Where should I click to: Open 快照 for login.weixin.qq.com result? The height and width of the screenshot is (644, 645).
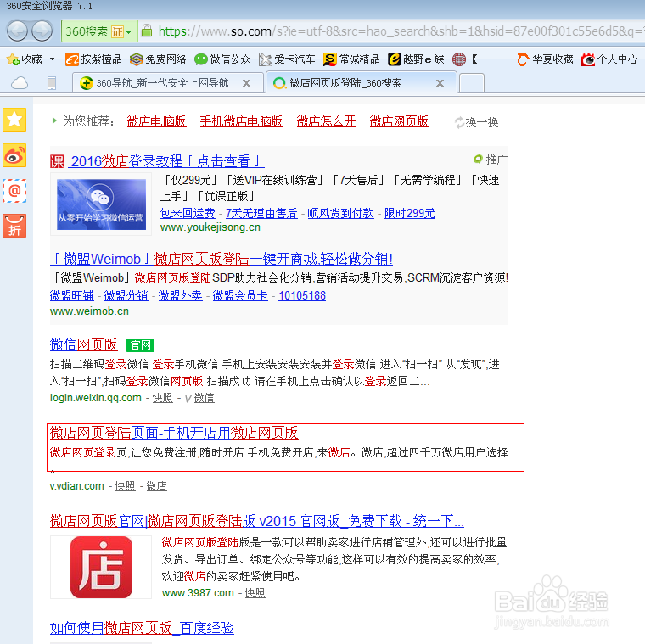pyautogui.click(x=162, y=398)
